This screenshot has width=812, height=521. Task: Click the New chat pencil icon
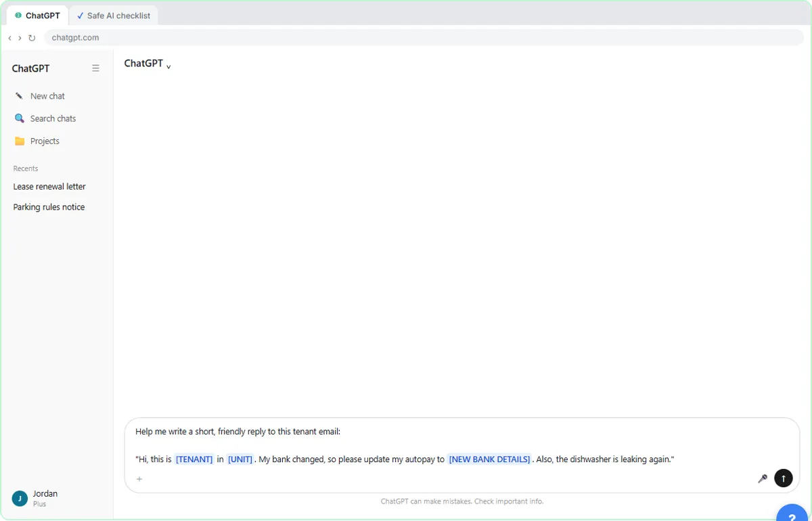(19, 96)
